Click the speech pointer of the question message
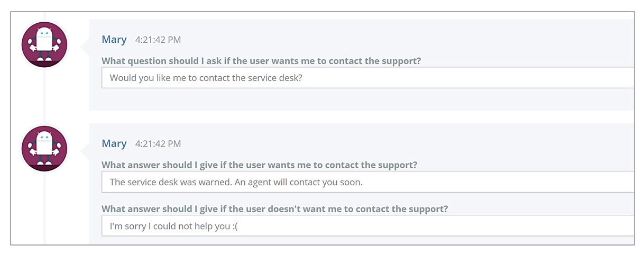The width and height of the screenshot is (644, 254). [85, 47]
